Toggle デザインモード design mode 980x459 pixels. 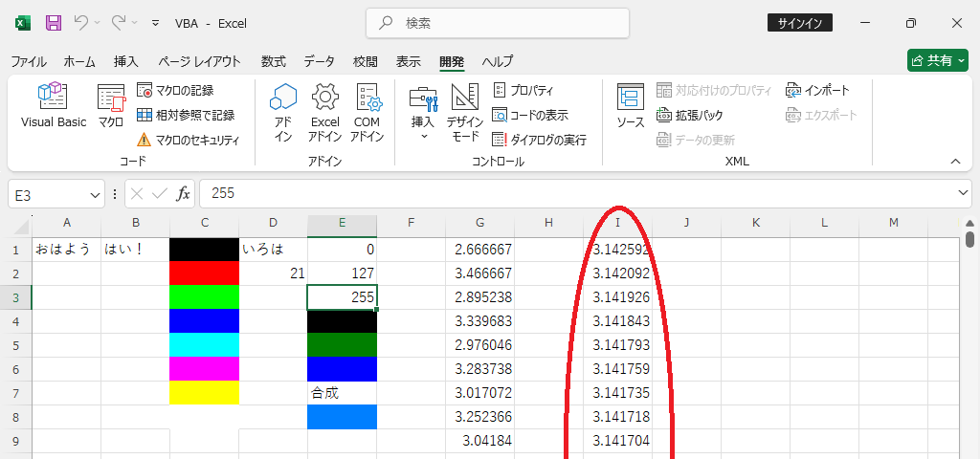coord(464,113)
